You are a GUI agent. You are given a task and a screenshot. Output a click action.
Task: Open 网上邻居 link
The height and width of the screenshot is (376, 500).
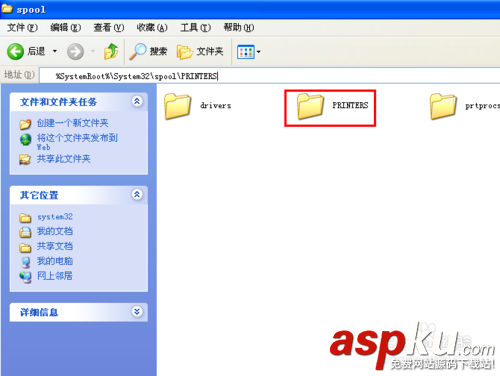(55, 276)
